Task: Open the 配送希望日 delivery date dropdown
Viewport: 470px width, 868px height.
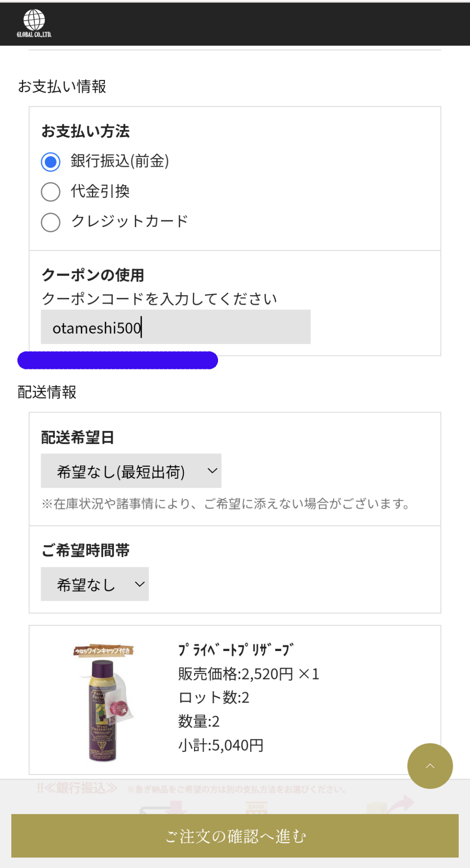Action: (131, 470)
